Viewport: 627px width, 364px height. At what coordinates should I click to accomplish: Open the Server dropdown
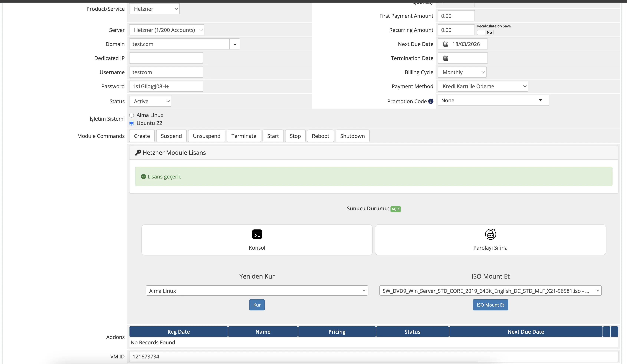[166, 30]
